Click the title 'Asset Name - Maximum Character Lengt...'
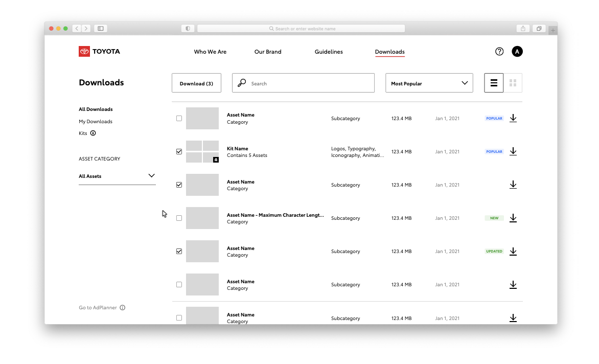The width and height of the screenshot is (599, 364). pyautogui.click(x=275, y=215)
